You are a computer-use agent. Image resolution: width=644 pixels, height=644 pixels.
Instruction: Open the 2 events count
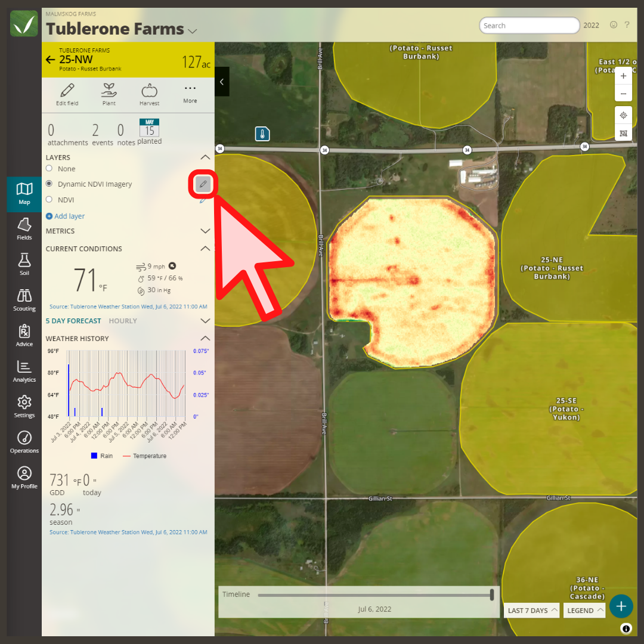pos(103,135)
